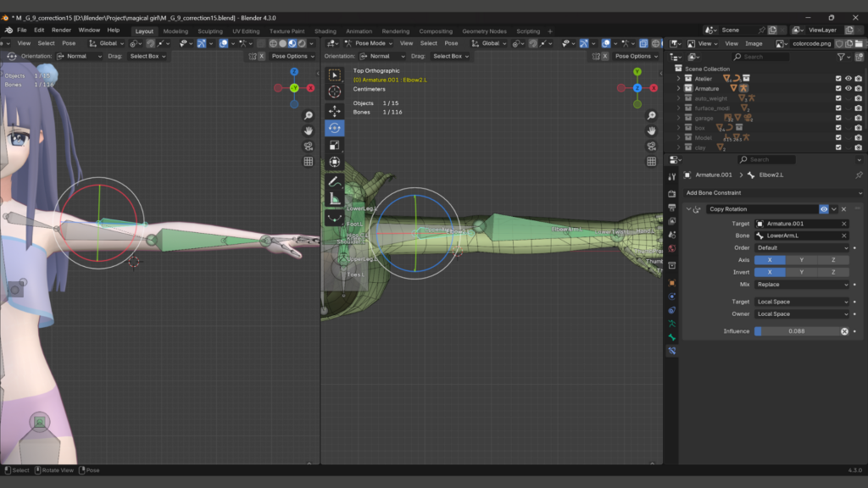
Task: Open the Bone Constraints properties tab
Action: pyautogui.click(x=671, y=350)
